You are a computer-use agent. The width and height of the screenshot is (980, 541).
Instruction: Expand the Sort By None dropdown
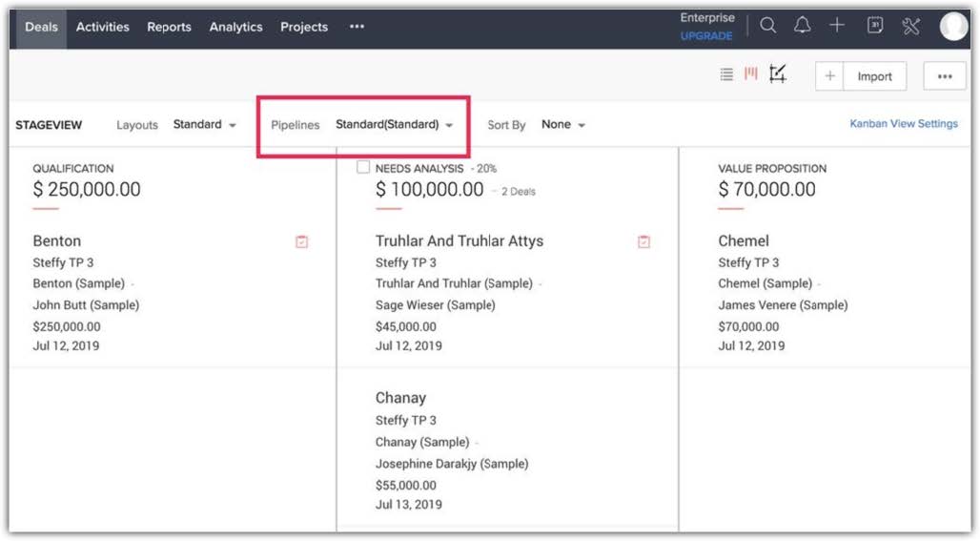click(x=562, y=125)
